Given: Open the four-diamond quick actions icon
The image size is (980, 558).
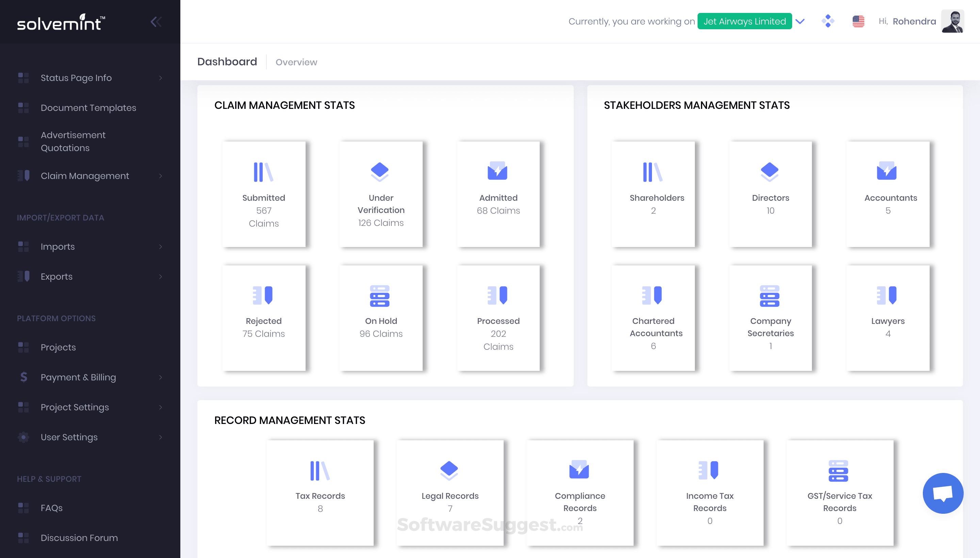Looking at the screenshot, I should [x=828, y=21].
